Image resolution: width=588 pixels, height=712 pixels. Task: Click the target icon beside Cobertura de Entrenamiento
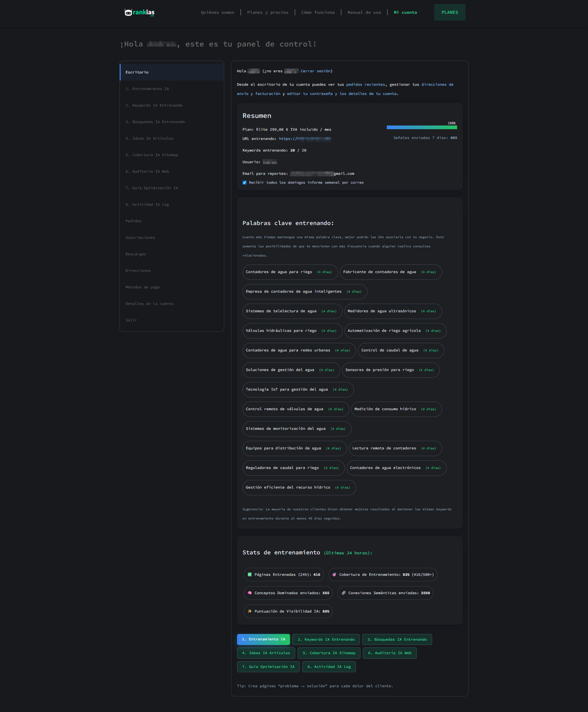point(334,575)
